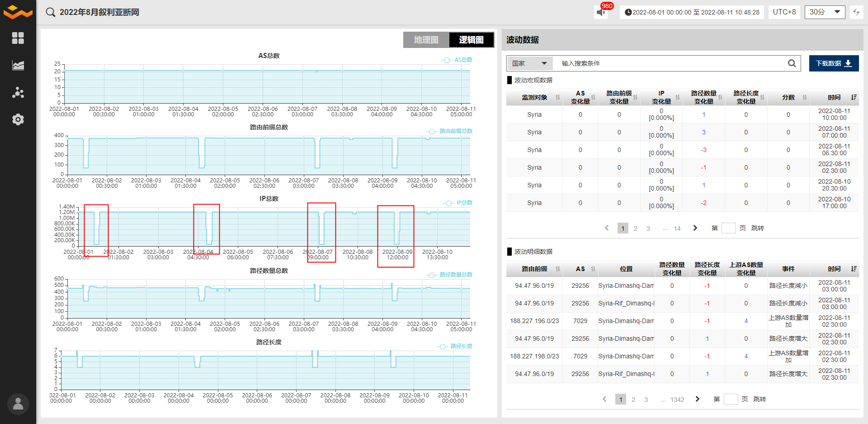Open the network topology icon in sidebar
868x424 pixels.
tap(18, 93)
